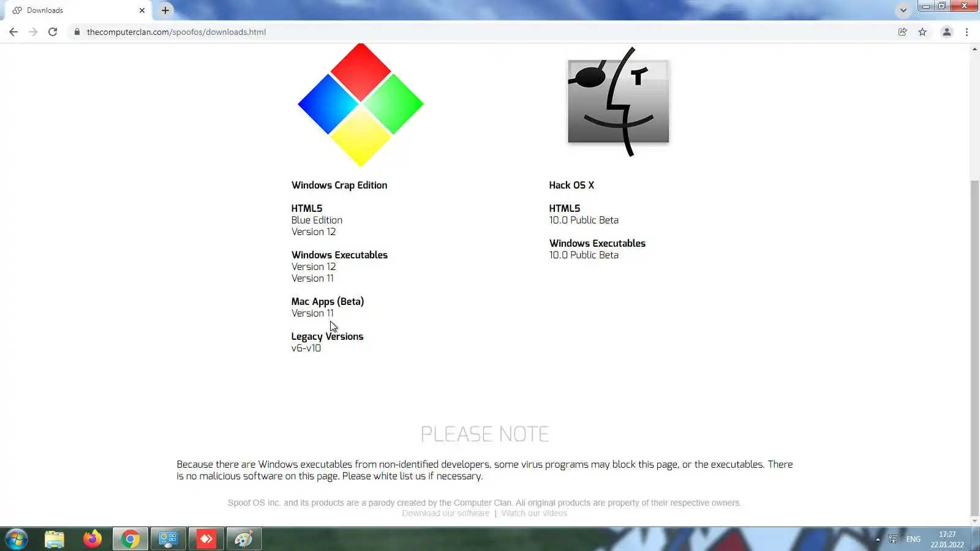This screenshot has width=980, height=551.
Task: Download Mac Apps Version 11
Action: pos(312,313)
